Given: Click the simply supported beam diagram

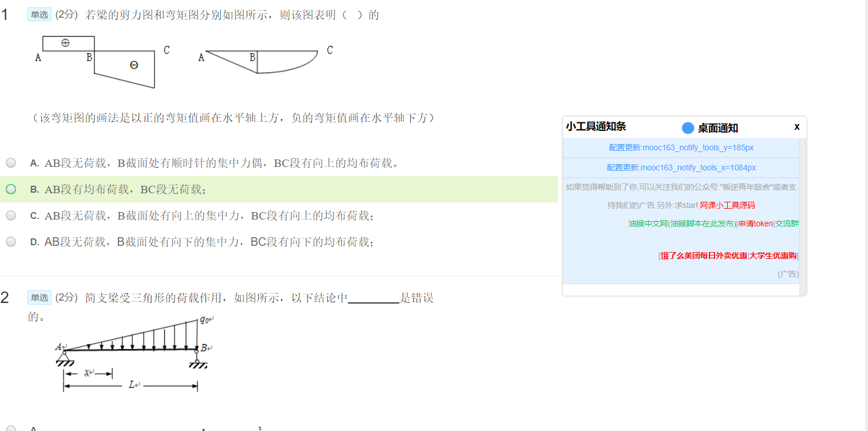Looking at the screenshot, I should pos(135,353).
